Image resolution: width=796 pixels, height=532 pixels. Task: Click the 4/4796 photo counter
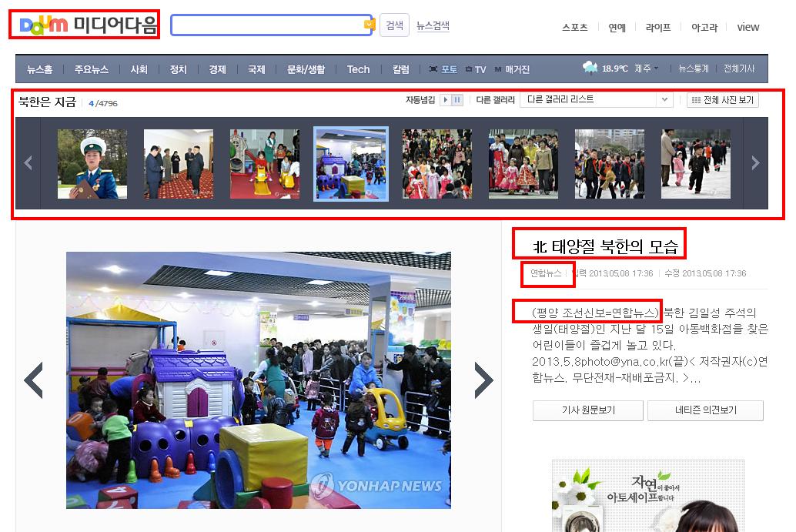(103, 104)
